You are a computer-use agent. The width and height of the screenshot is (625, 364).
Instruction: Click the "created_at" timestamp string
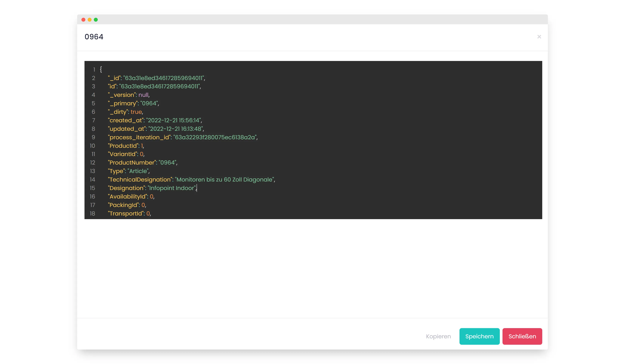coord(173,120)
